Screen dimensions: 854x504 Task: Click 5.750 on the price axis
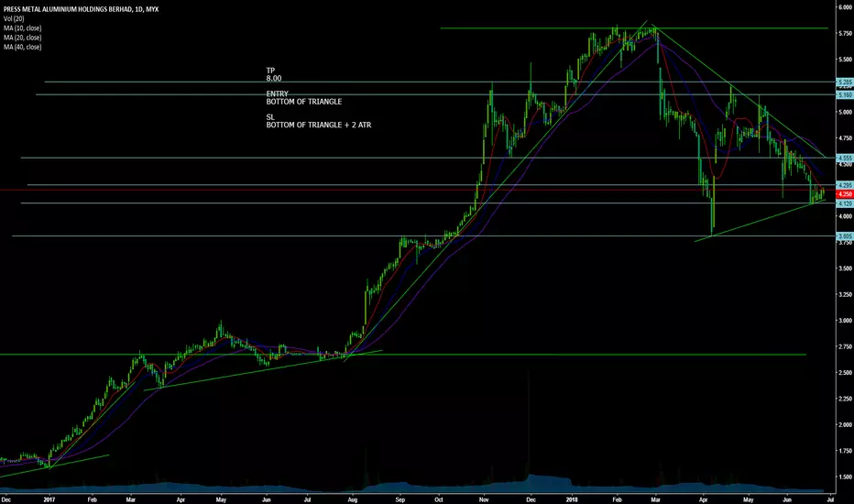845,33
